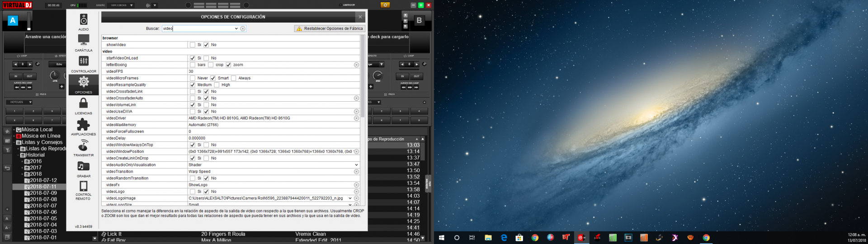The image size is (868, 244).
Task: Select the 2018-07-12 history entry
Action: (43, 180)
